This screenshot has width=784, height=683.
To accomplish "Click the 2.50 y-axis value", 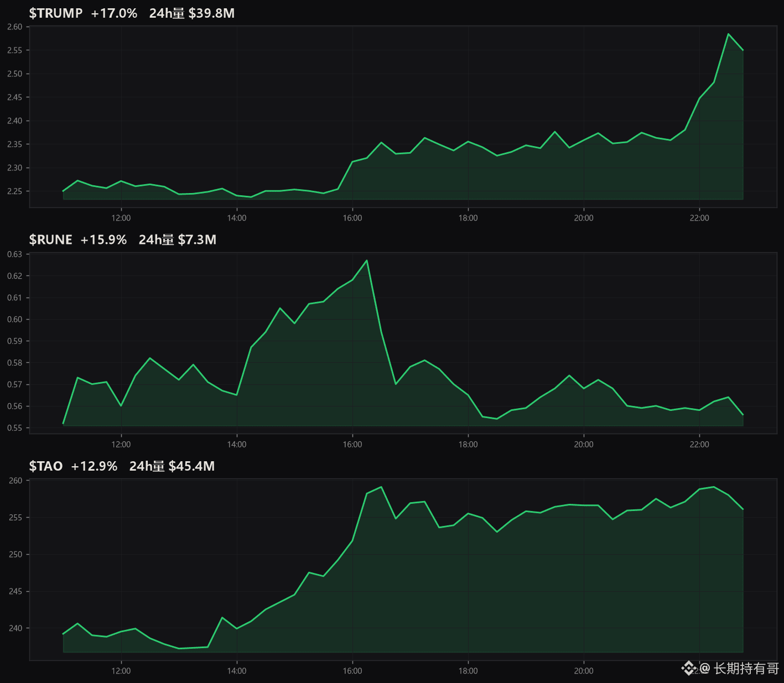I will (x=15, y=74).
